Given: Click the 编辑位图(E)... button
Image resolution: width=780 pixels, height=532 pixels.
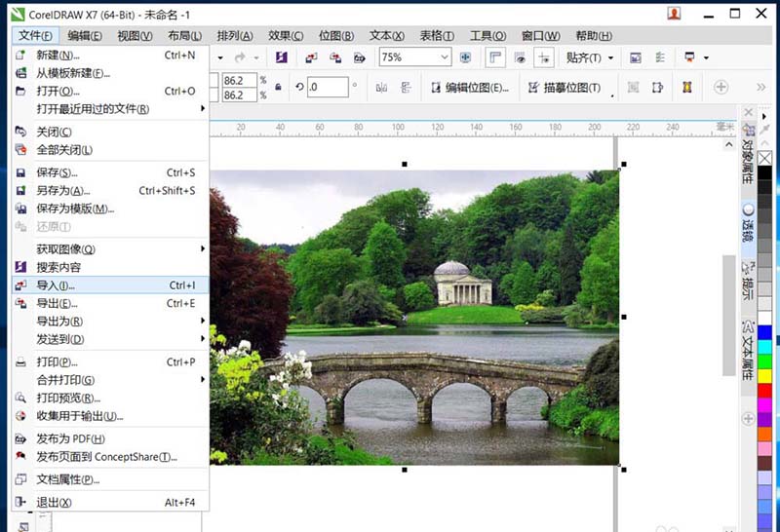Looking at the screenshot, I should point(469,88).
